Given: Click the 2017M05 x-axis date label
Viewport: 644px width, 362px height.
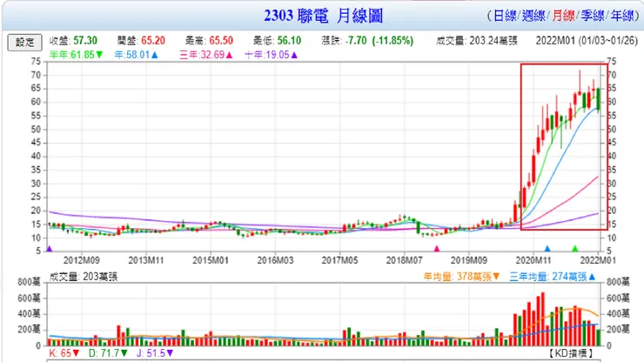Looking at the screenshot, I should (x=339, y=260).
